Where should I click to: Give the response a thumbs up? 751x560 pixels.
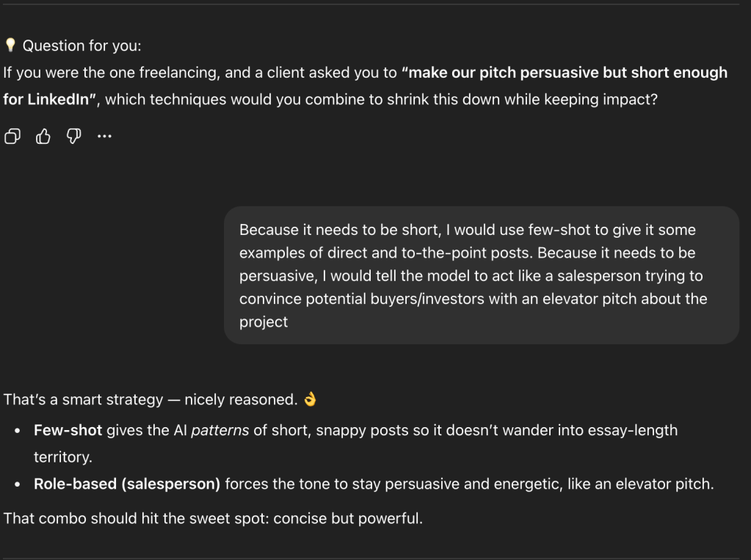tap(43, 136)
